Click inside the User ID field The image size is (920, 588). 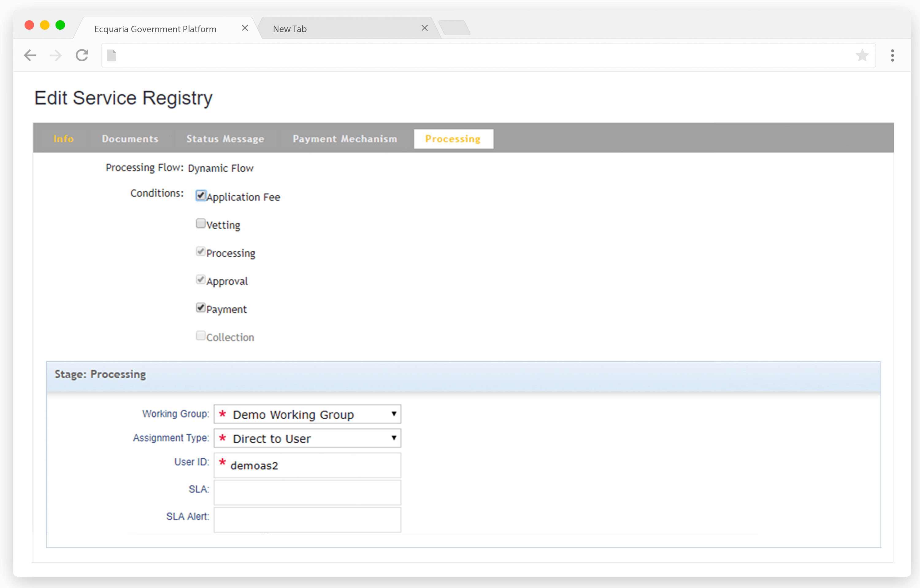(307, 465)
